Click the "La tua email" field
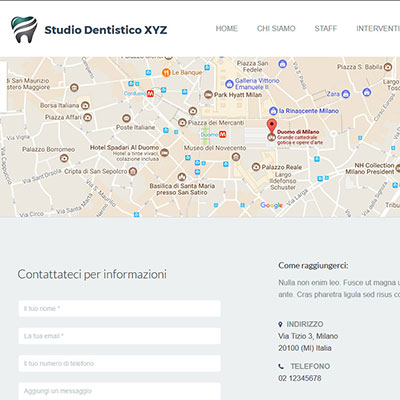 point(119,336)
